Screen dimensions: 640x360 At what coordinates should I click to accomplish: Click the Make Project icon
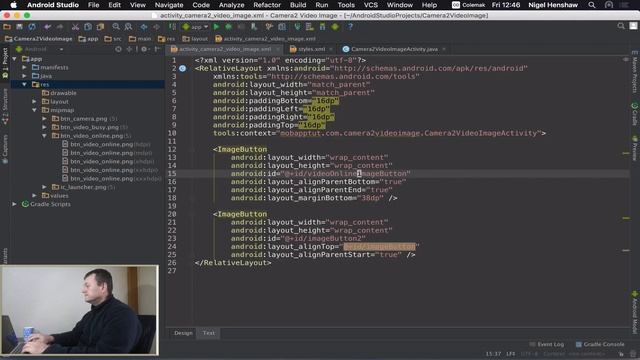(x=172, y=27)
